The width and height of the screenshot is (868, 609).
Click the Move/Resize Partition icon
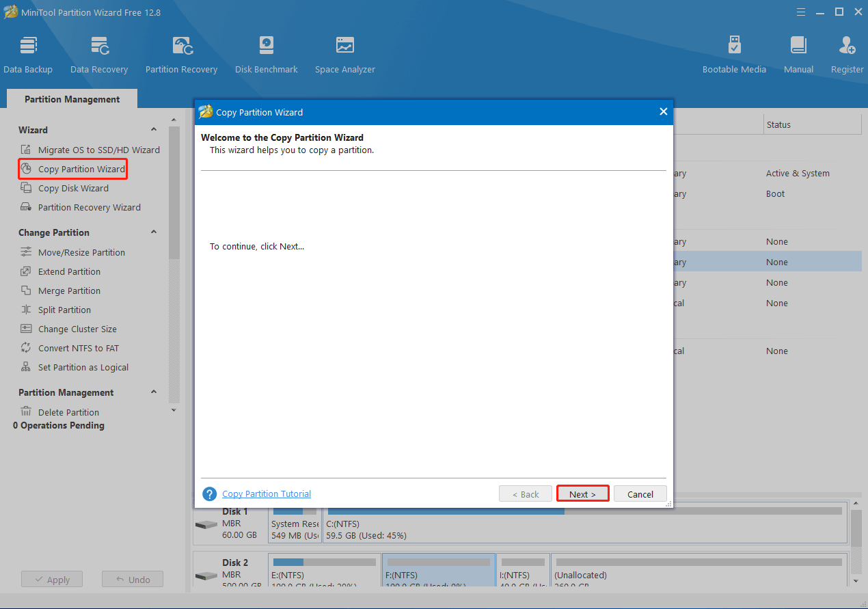pos(25,252)
